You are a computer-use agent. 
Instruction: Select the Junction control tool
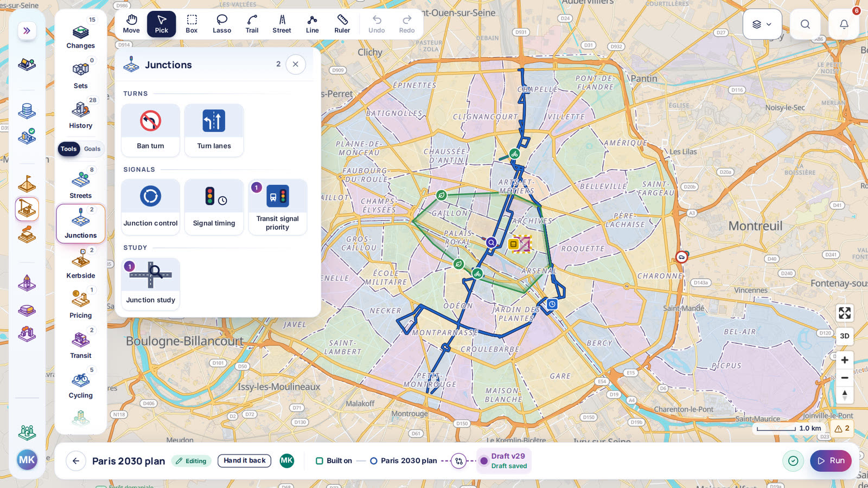(x=150, y=207)
